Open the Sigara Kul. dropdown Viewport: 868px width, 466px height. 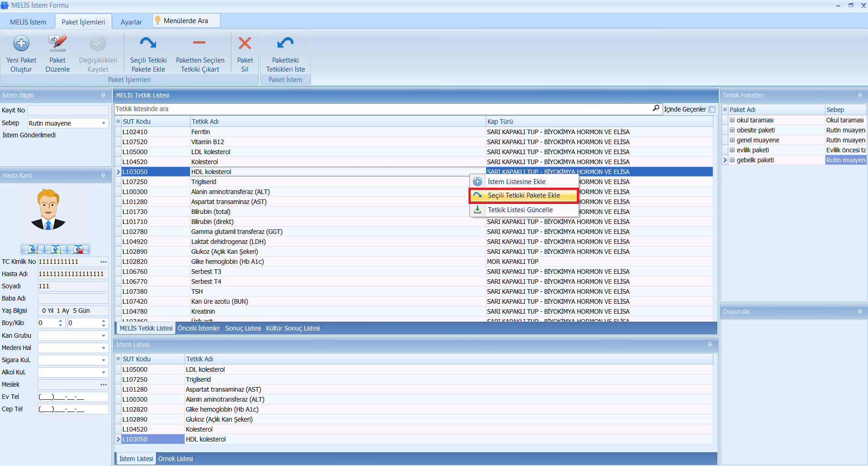pos(103,360)
